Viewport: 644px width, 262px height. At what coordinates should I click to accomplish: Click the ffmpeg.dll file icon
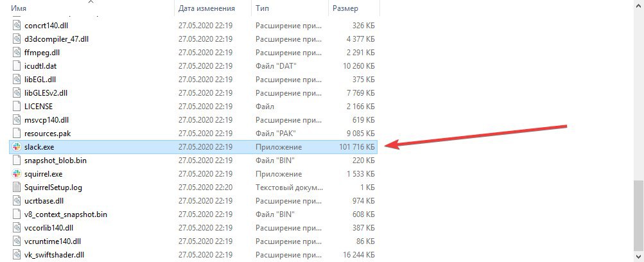point(17,53)
